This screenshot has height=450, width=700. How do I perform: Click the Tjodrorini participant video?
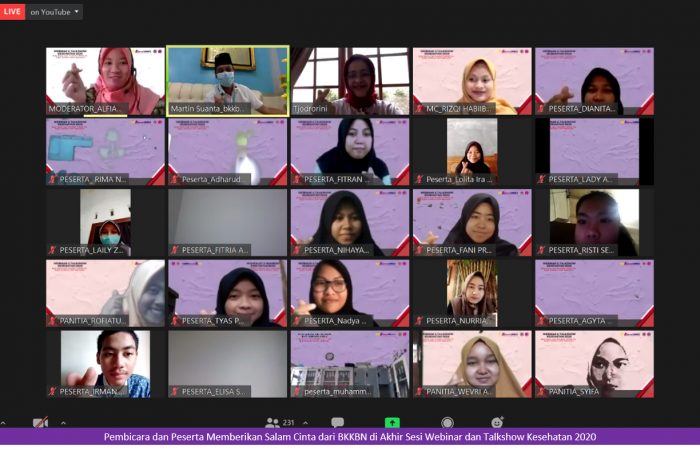pos(350,80)
